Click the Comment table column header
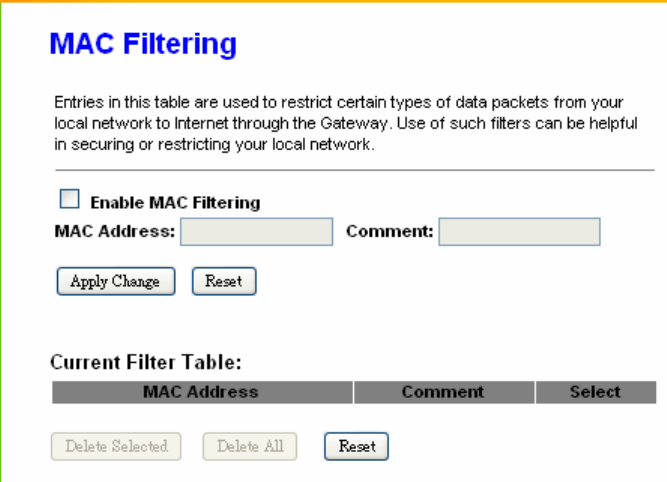This screenshot has height=482, width=667. [x=444, y=392]
